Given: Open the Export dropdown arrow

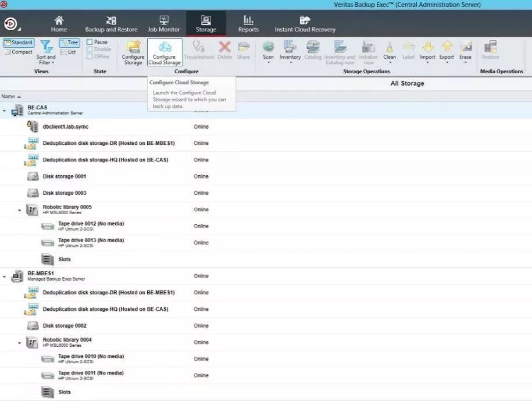Looking at the screenshot, I should point(447,62).
